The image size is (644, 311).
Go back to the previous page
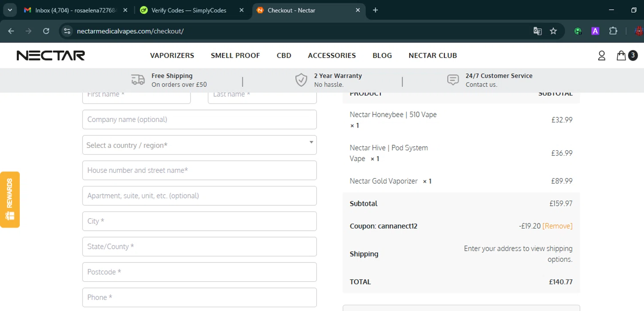pyautogui.click(x=11, y=31)
